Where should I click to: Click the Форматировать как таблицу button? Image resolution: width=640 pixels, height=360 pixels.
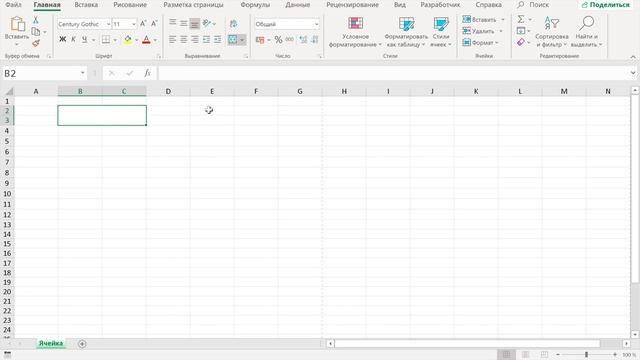click(406, 32)
